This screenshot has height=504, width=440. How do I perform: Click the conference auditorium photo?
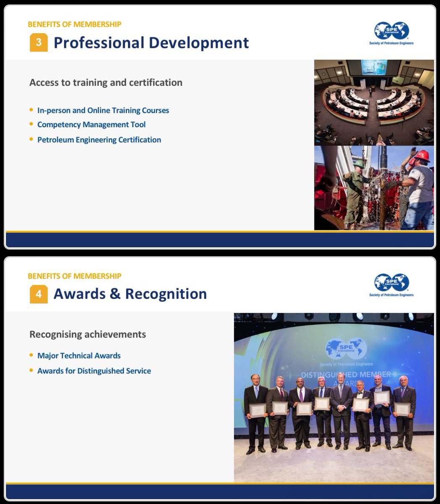374,102
